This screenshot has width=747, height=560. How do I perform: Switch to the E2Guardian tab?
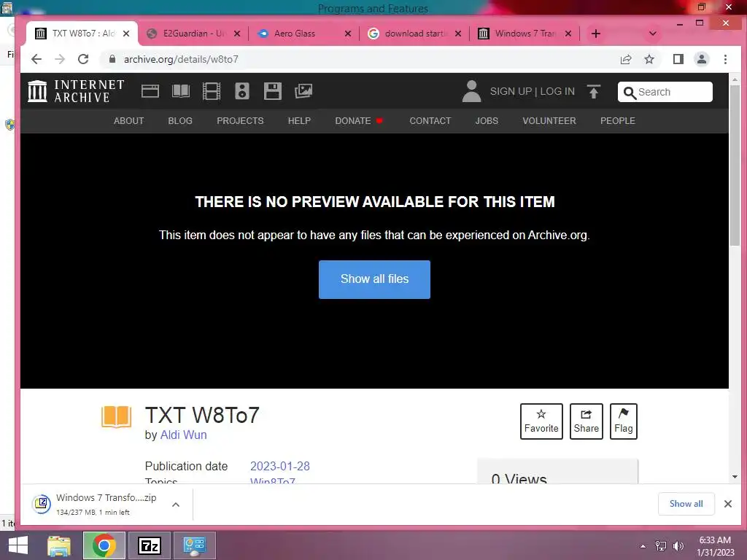click(x=193, y=34)
